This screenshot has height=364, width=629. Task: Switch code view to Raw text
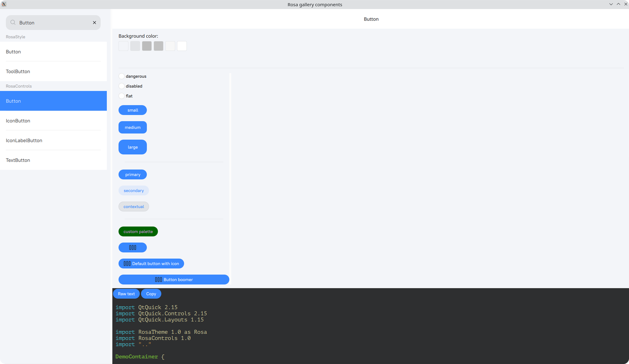126,294
